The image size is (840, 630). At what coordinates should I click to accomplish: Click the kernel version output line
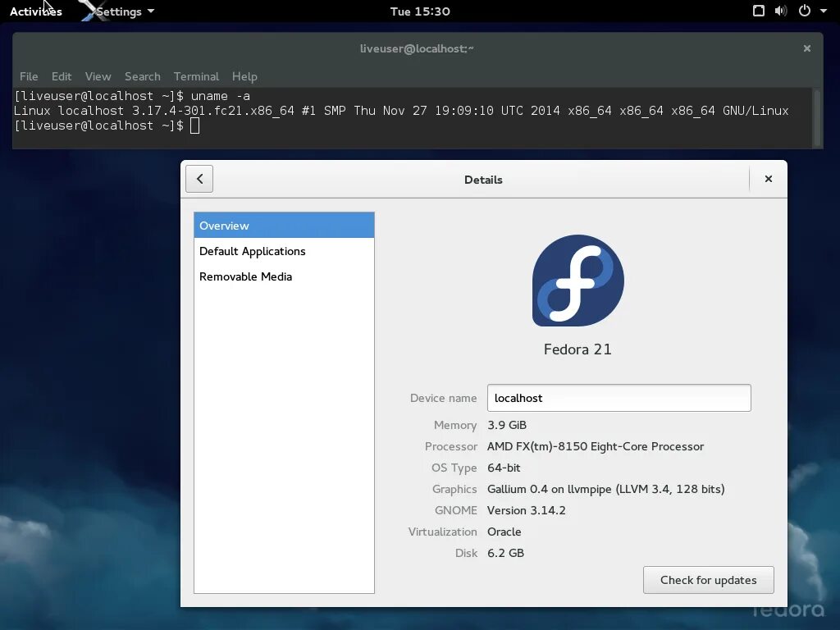coord(400,111)
